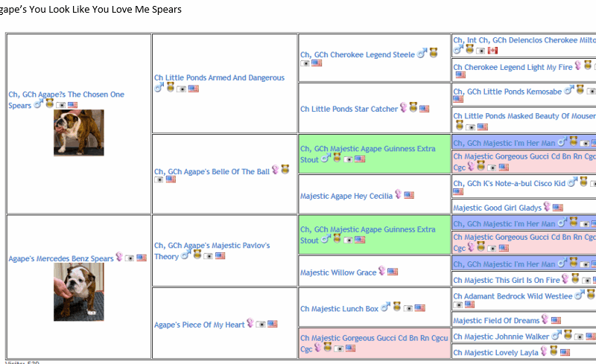Visit Ch Adamant Bedrock Wild Westlee link
Screen dimensions: 596x364
point(513,296)
